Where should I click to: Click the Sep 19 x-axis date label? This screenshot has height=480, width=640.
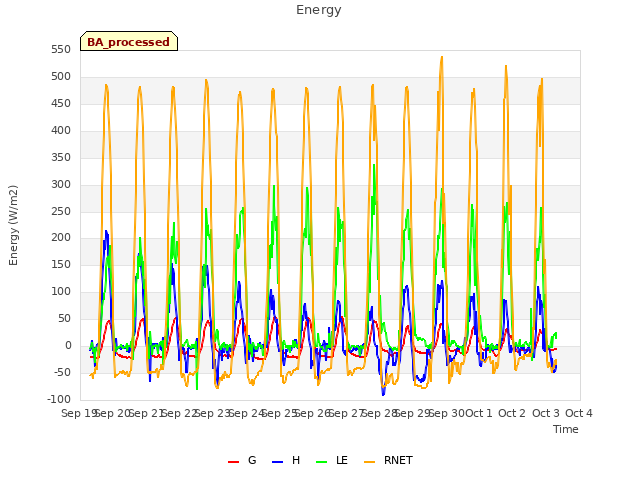[x=78, y=413]
